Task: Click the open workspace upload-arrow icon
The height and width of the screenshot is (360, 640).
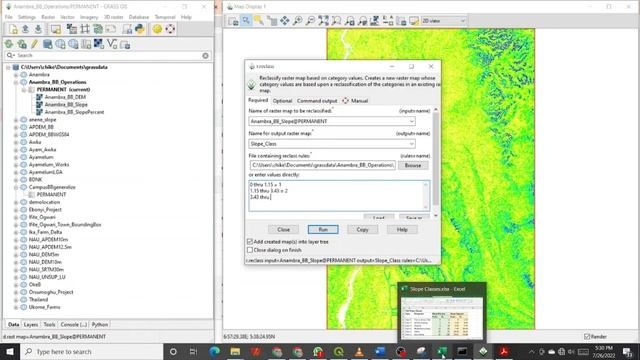Action: [x=25, y=29]
